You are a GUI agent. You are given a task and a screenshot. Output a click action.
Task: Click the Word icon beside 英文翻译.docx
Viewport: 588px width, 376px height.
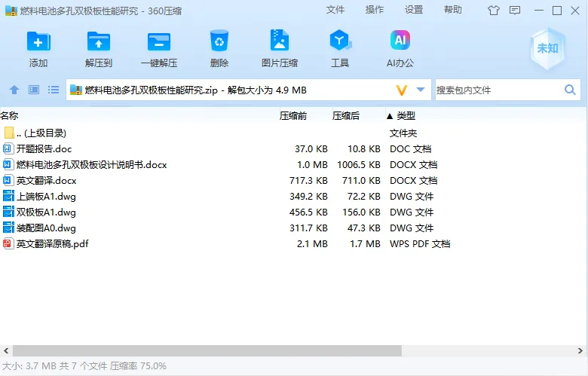[x=7, y=180]
